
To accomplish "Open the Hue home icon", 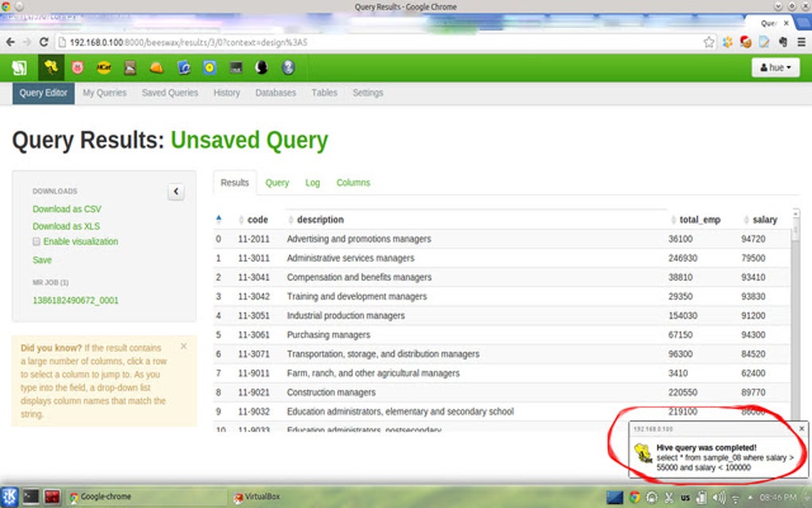I will [x=19, y=68].
